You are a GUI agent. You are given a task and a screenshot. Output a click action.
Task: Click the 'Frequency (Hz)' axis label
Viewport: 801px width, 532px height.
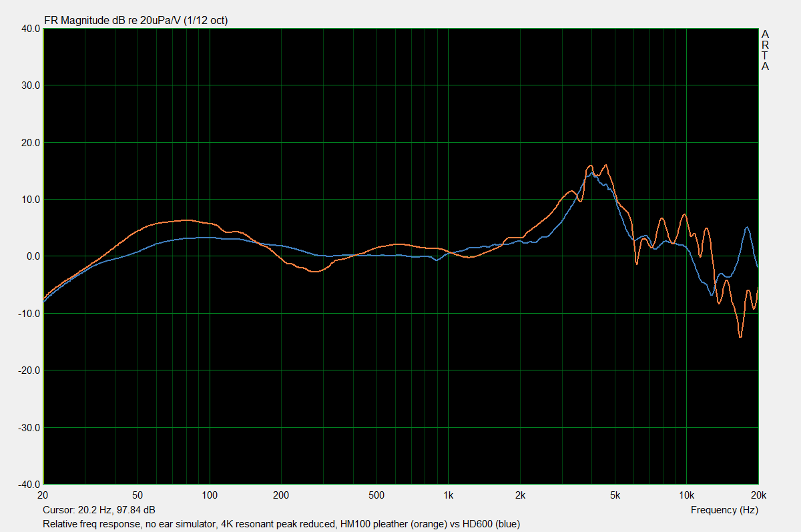tap(724, 509)
